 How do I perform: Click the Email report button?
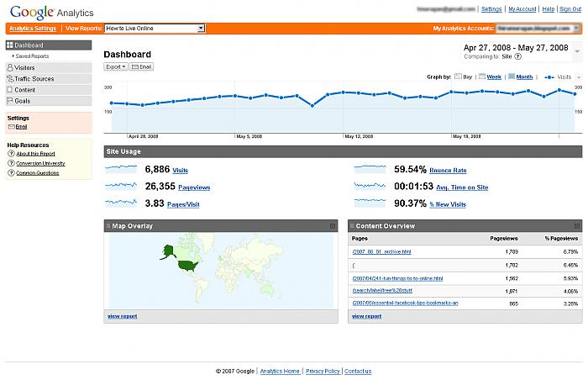141,67
